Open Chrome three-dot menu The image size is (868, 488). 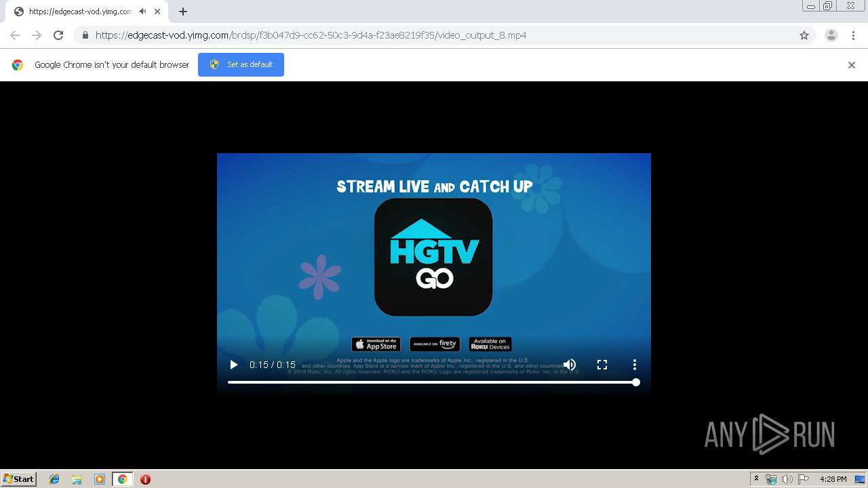coord(853,35)
